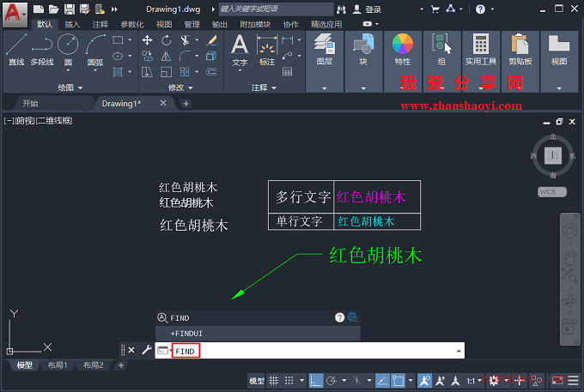This screenshot has width=584, height=392.
Task: Switch to the Manage (管理) ribbon tab
Action: coord(192,25)
